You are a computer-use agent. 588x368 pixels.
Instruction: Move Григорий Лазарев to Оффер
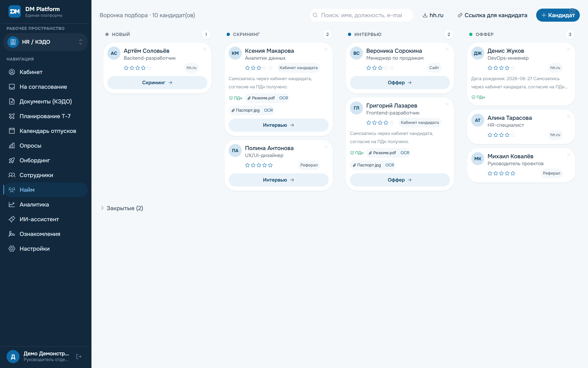click(400, 180)
